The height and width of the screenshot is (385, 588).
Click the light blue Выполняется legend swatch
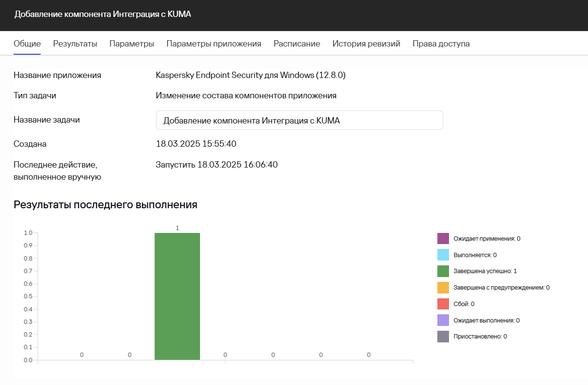(443, 255)
